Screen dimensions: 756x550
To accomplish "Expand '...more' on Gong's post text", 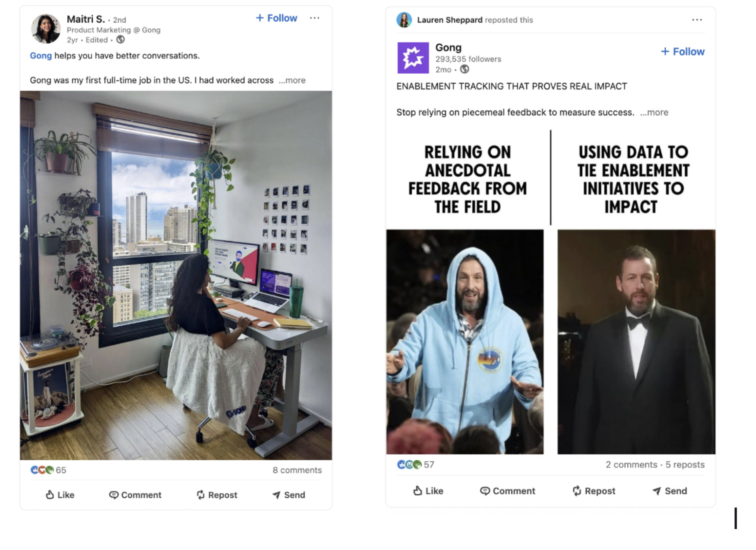I will pos(654,112).
